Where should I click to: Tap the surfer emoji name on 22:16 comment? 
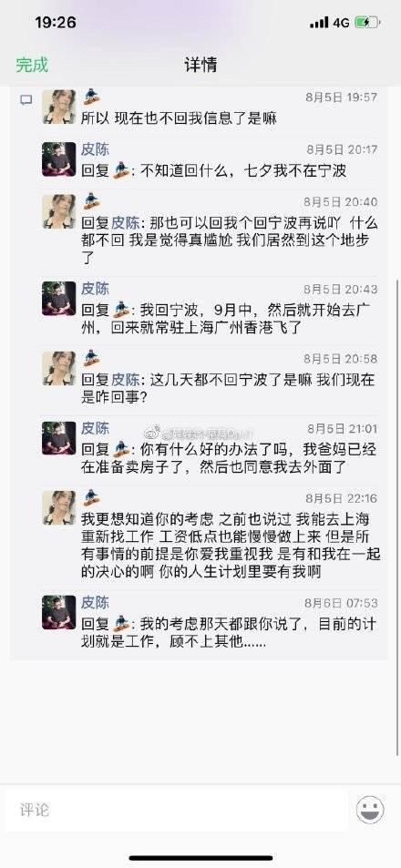tap(91, 498)
